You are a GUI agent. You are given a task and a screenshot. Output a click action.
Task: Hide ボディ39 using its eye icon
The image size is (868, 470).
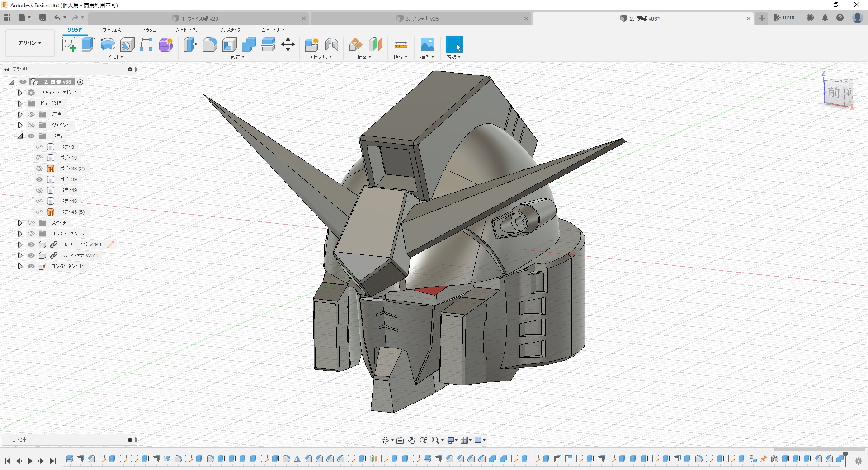[39, 179]
